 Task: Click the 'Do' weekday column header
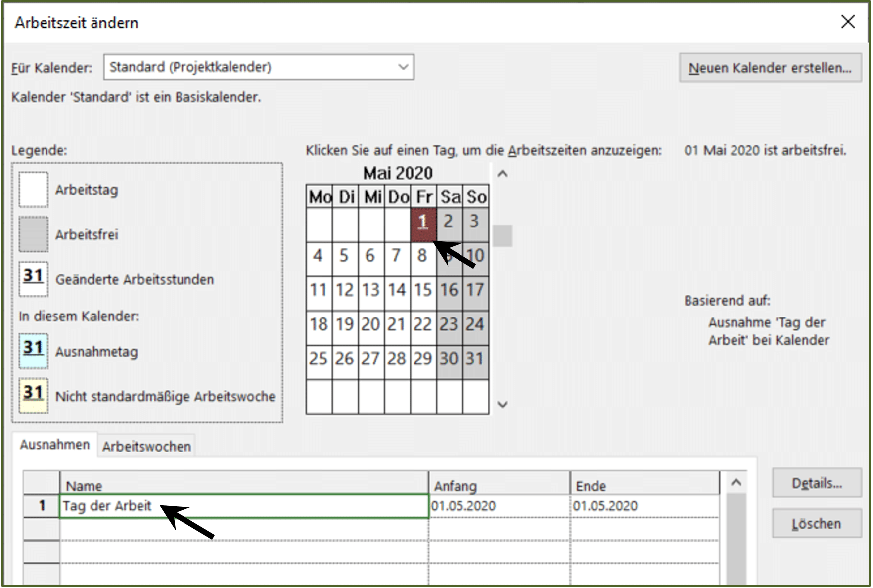click(x=397, y=197)
